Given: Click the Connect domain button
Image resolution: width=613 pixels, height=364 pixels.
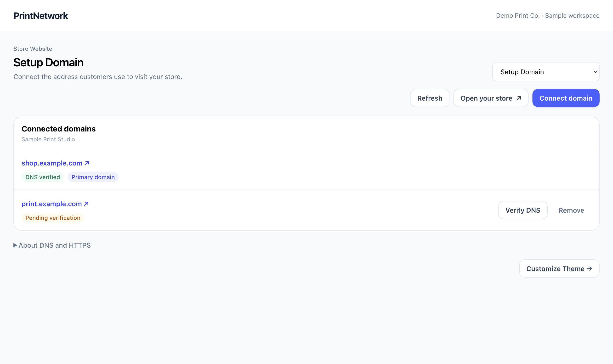Looking at the screenshot, I should [x=566, y=98].
